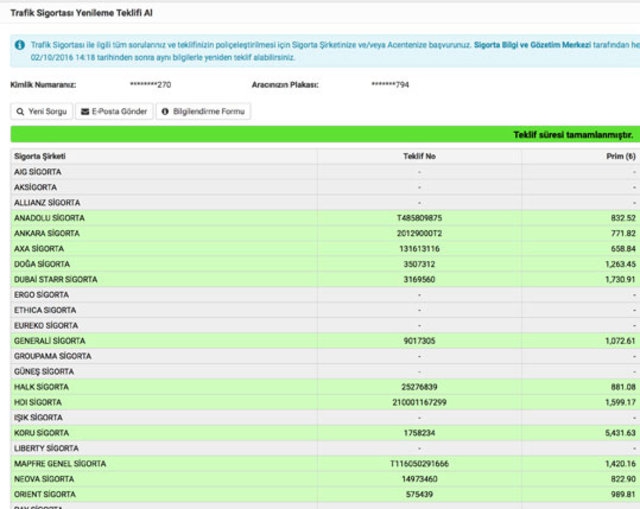Click offer number 575439

pos(419,495)
